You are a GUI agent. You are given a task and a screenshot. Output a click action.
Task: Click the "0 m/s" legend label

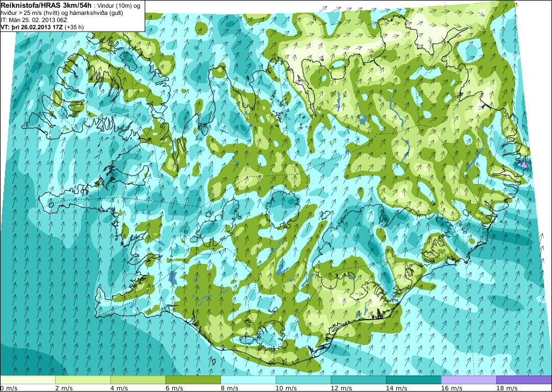[8, 388]
